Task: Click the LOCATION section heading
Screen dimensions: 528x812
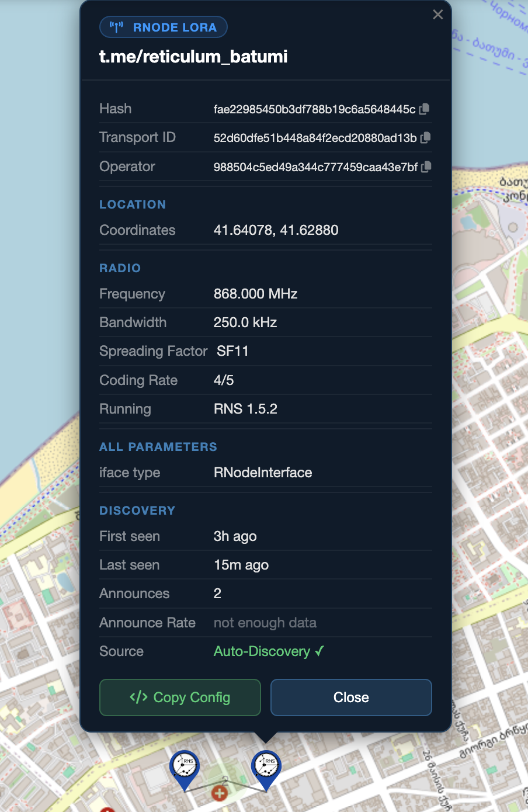Action: click(133, 204)
